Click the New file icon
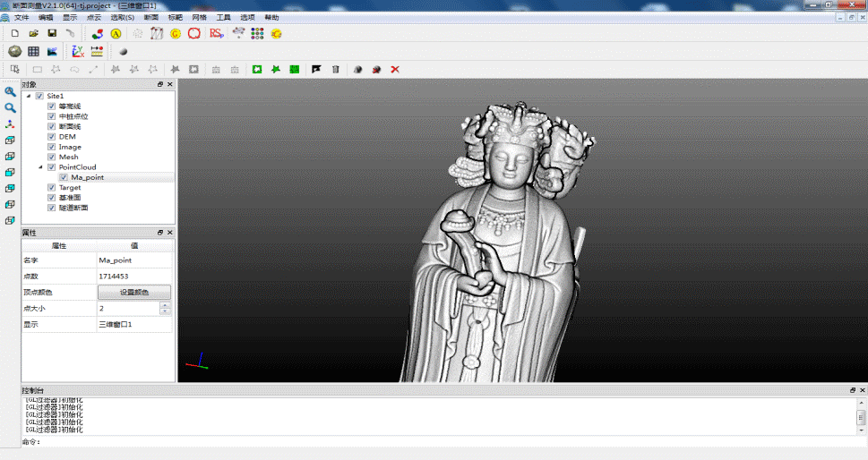The width and height of the screenshot is (868, 460). tap(14, 33)
